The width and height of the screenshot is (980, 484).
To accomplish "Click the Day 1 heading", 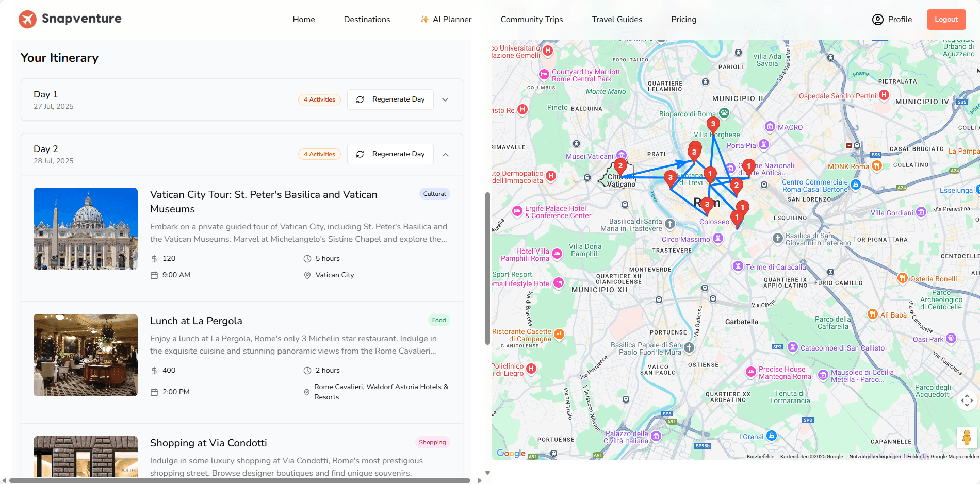I will pyautogui.click(x=46, y=94).
